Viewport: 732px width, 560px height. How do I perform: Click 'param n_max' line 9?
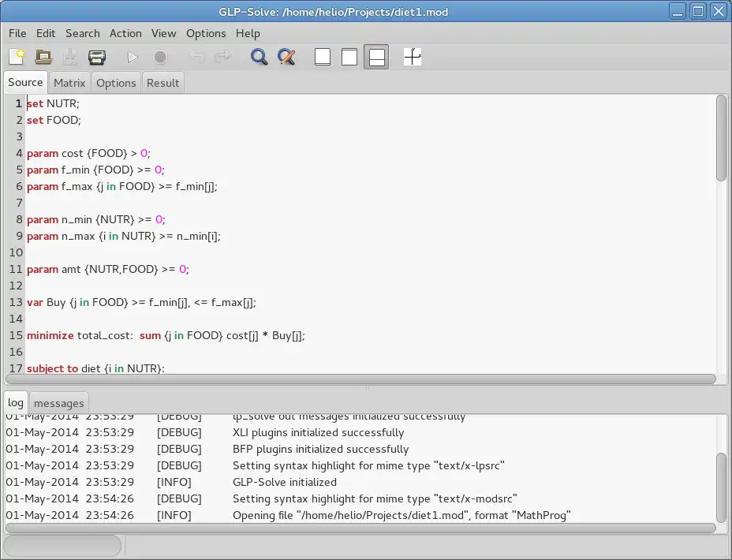point(124,236)
